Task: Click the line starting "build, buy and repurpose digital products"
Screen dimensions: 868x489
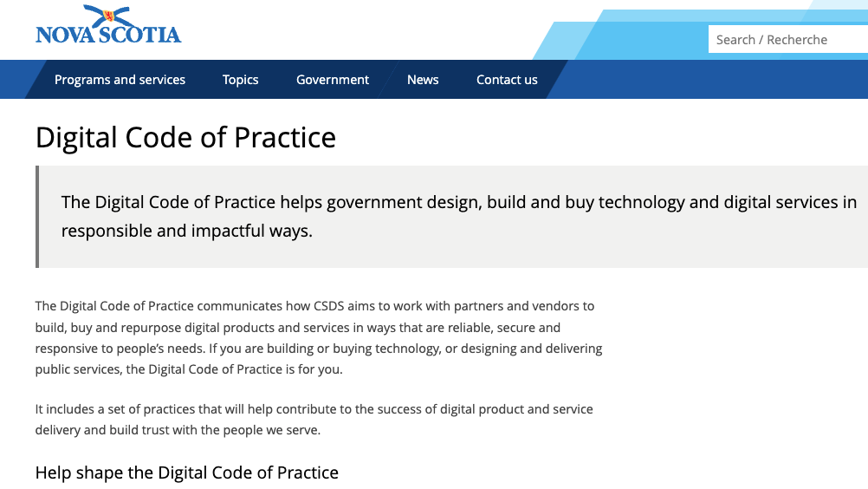Action: [297, 328]
